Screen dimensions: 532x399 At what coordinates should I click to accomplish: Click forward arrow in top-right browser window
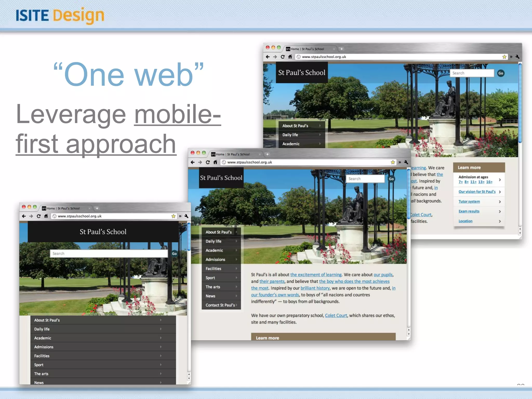click(275, 57)
